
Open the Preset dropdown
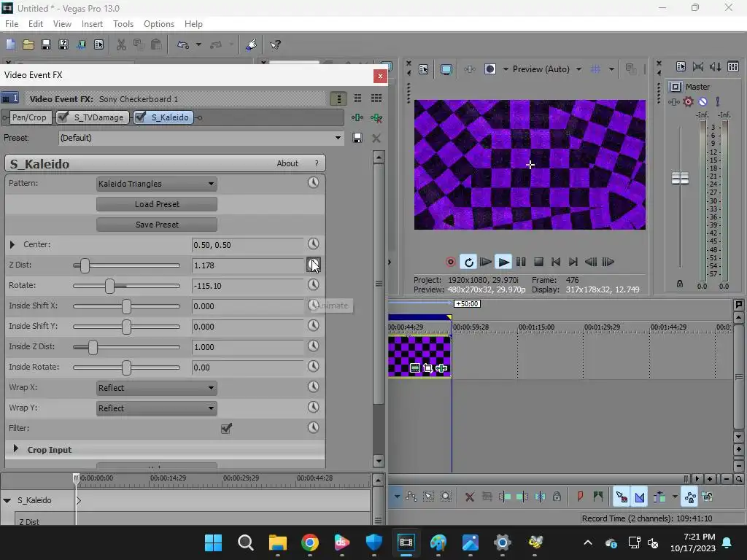pyautogui.click(x=338, y=138)
